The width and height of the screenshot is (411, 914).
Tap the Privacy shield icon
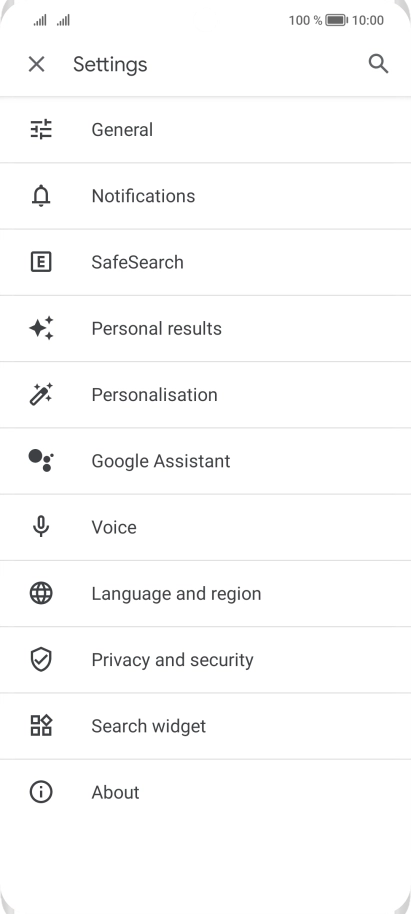click(41, 660)
